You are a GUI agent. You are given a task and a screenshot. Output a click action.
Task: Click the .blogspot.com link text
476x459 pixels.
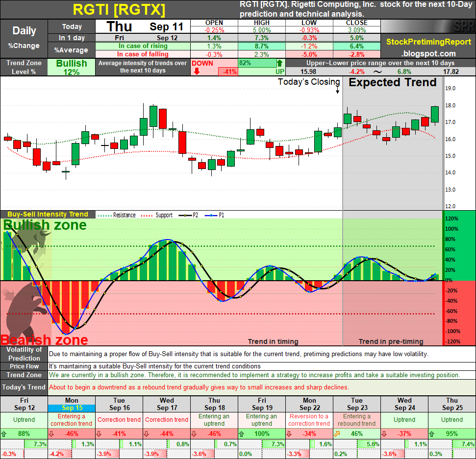pyautogui.click(x=428, y=54)
